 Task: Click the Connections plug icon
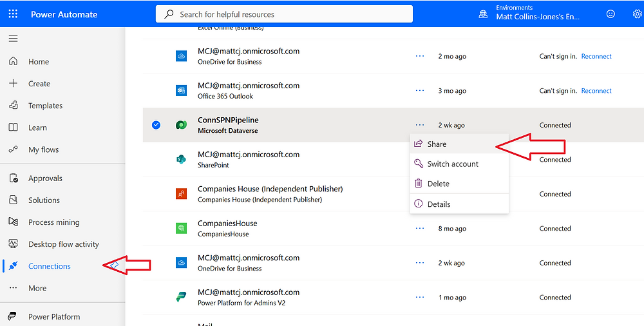13,266
